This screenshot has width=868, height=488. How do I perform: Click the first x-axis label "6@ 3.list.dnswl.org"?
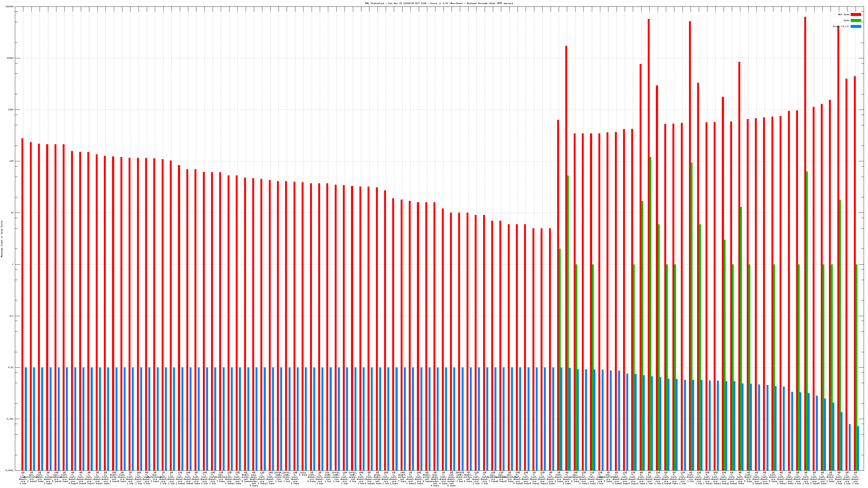coord(23,478)
